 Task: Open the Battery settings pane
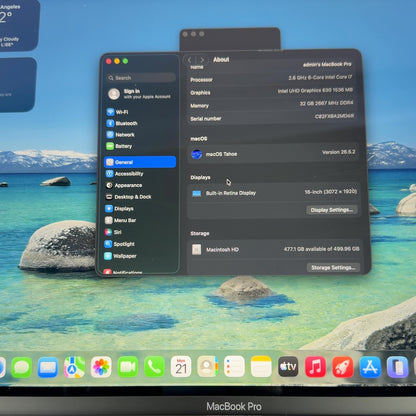pos(119,146)
